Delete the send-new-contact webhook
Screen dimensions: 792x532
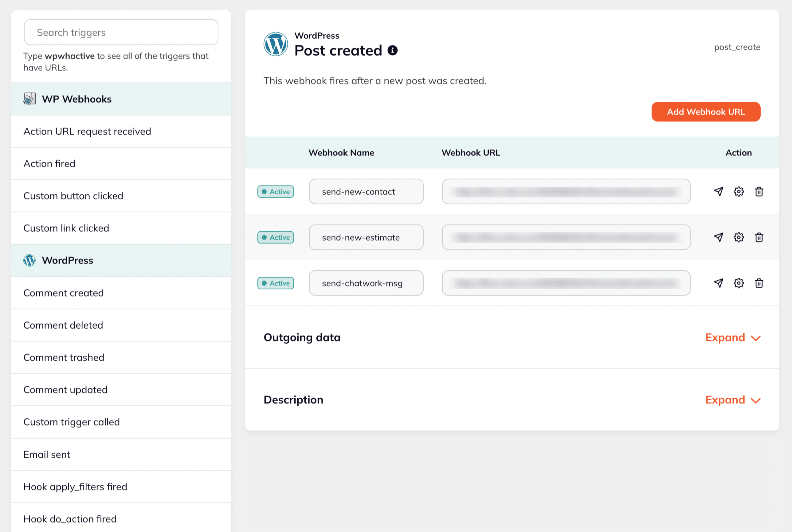tap(759, 191)
